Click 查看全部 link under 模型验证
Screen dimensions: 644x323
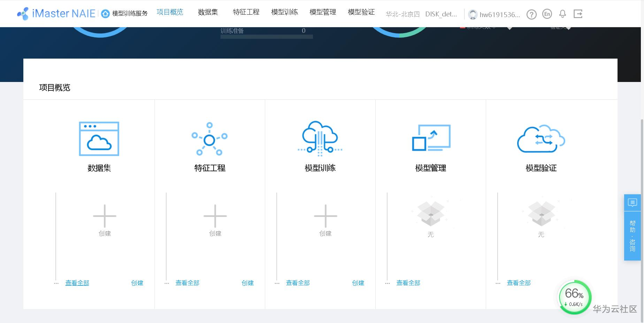(519, 283)
